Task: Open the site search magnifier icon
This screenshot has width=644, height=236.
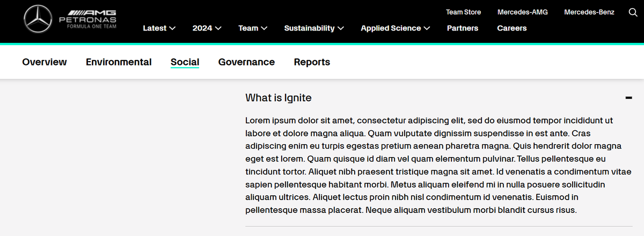Action: (x=633, y=12)
